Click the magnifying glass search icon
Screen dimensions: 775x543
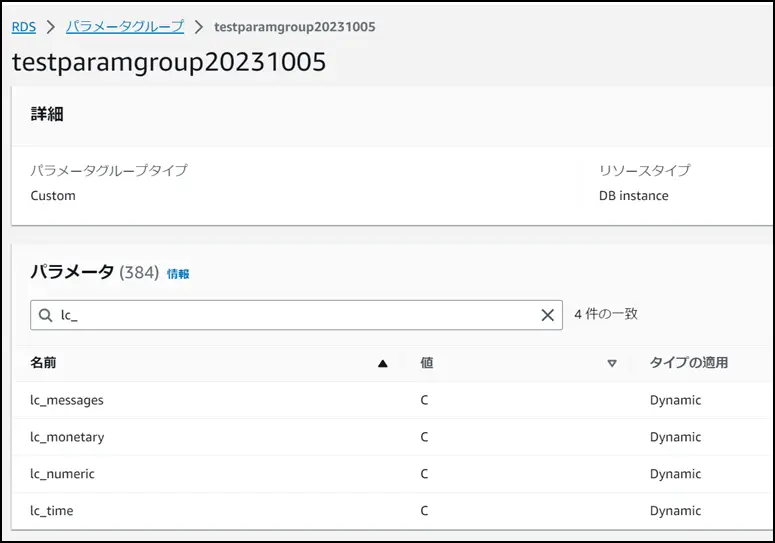(45, 315)
